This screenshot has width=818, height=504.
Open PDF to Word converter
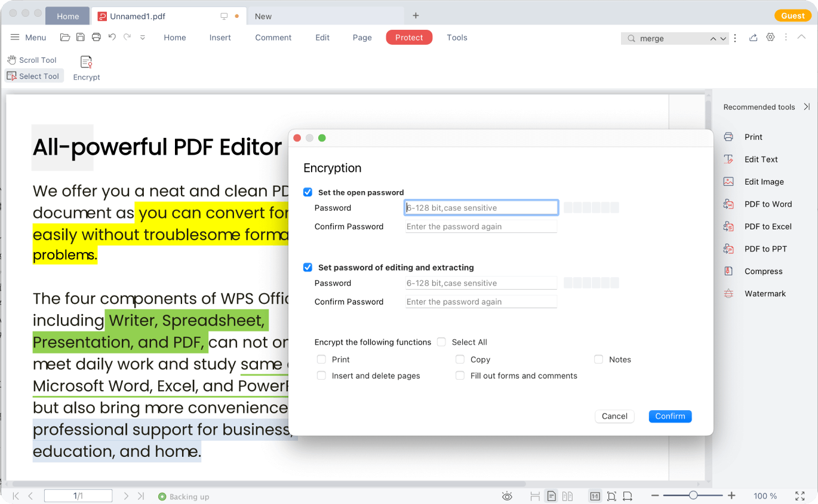click(x=768, y=204)
